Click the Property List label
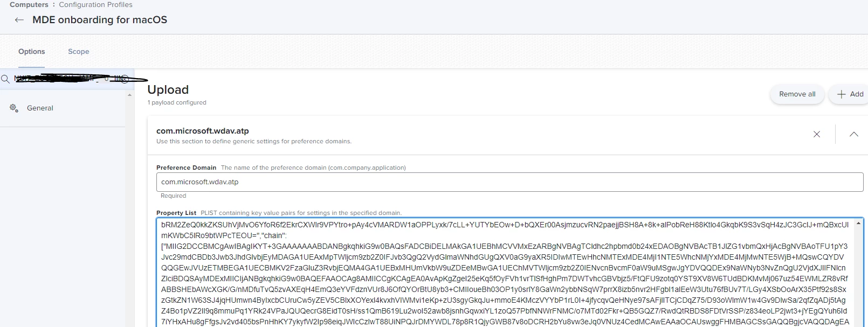The width and height of the screenshot is (868, 327). [x=176, y=213]
